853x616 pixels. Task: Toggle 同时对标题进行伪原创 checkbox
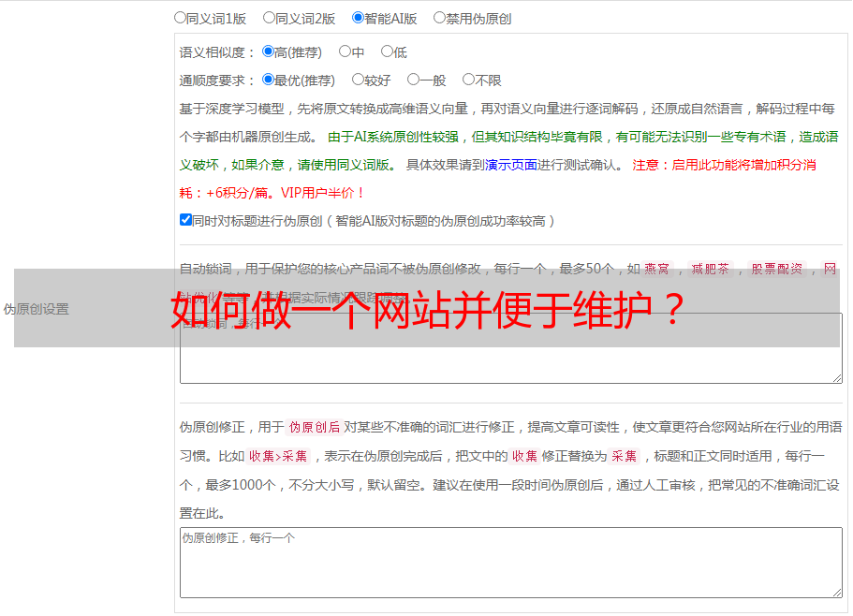click(185, 220)
